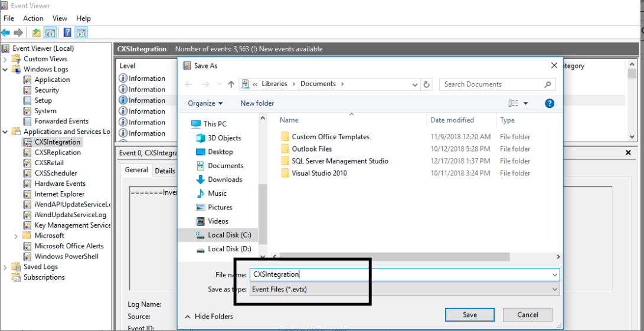Click the Search Documents box
The image size is (644, 331).
[498, 84]
